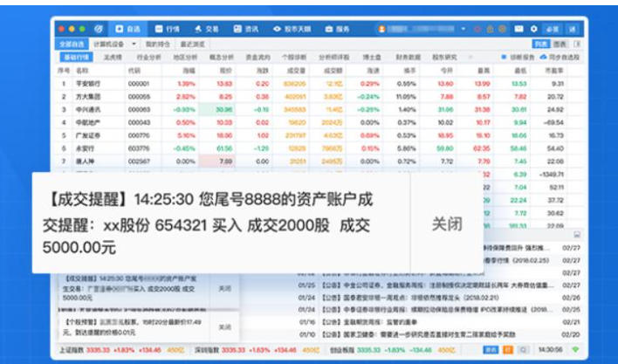Viewport: 618px width, 364px height.
Task: Open the mail envelope icon in header
Action: pyautogui.click(x=519, y=29)
